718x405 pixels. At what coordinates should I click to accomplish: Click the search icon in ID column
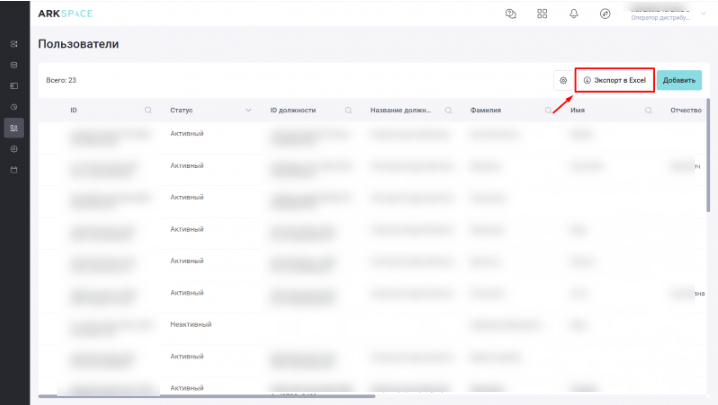tap(148, 110)
